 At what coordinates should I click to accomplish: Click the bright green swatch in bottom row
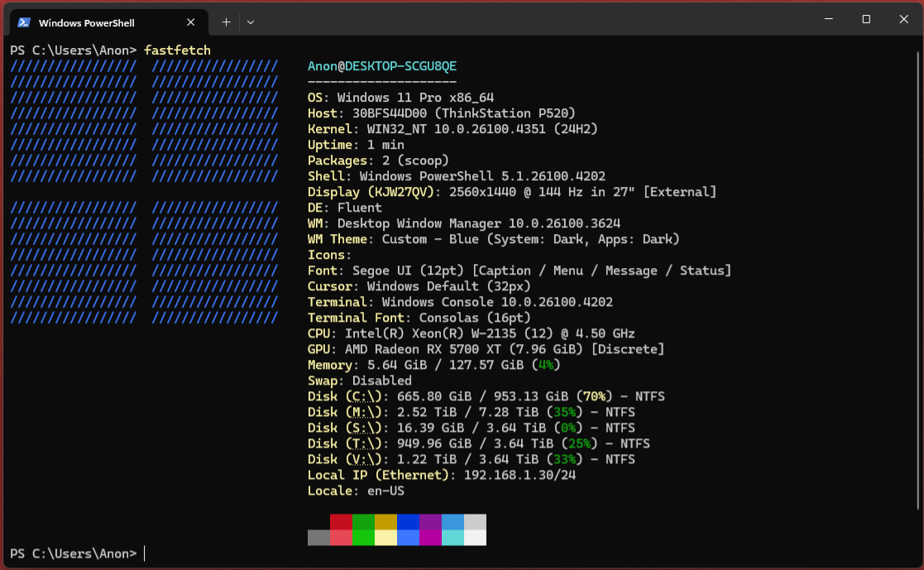[x=364, y=538]
